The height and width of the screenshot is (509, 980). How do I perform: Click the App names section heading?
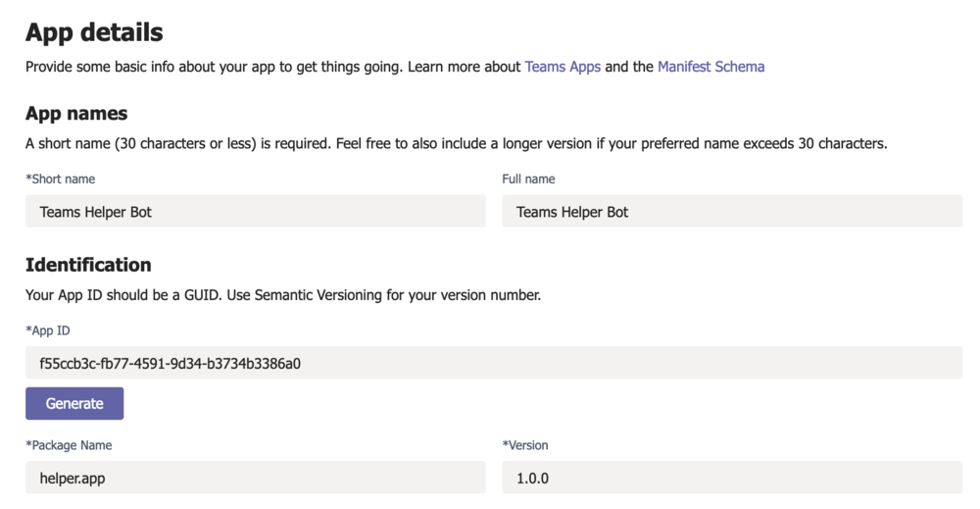coord(76,113)
